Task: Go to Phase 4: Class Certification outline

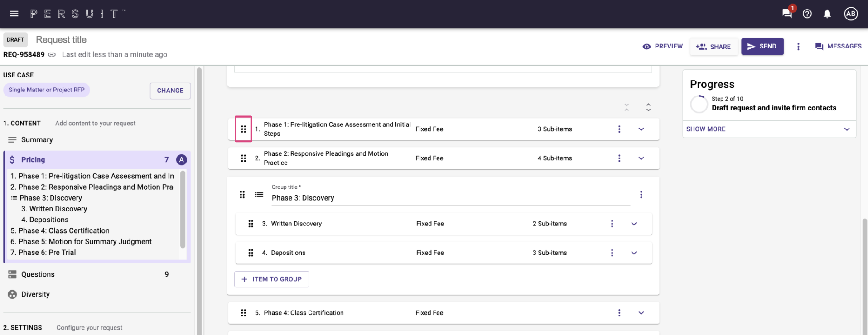Action: tap(60, 230)
